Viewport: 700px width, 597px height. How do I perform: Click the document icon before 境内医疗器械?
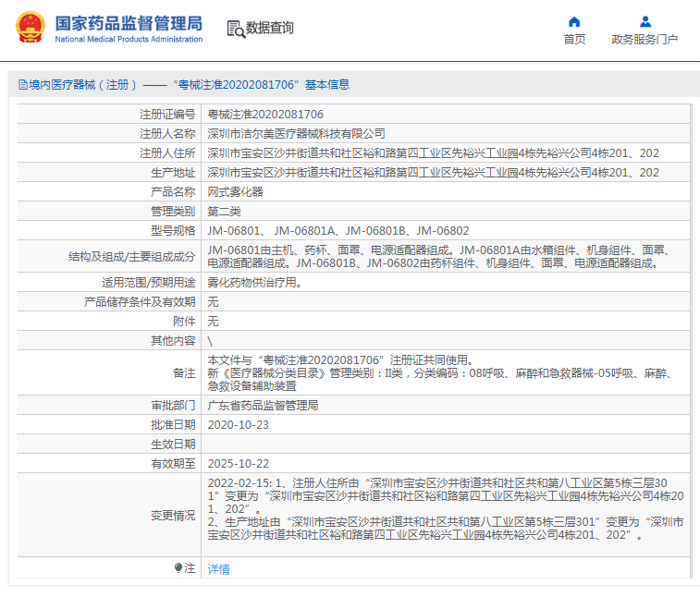click(23, 85)
